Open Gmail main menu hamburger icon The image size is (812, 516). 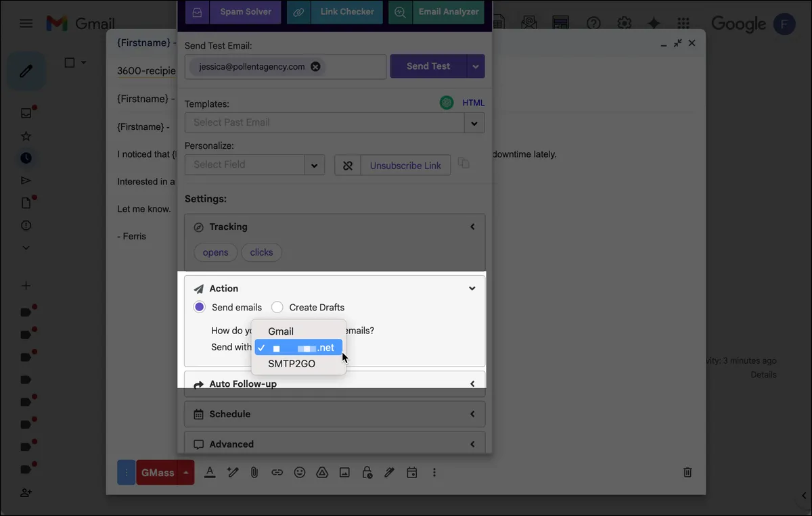[x=26, y=24]
